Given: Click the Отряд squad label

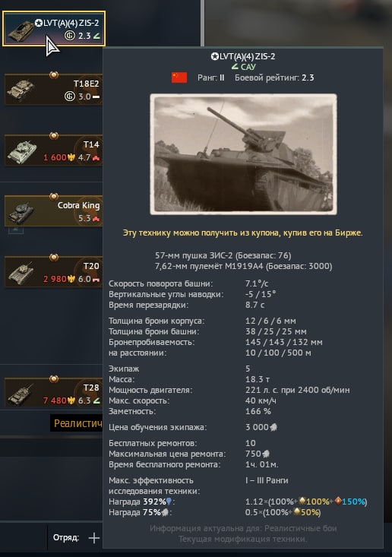Looking at the screenshot, I should 66,537.
